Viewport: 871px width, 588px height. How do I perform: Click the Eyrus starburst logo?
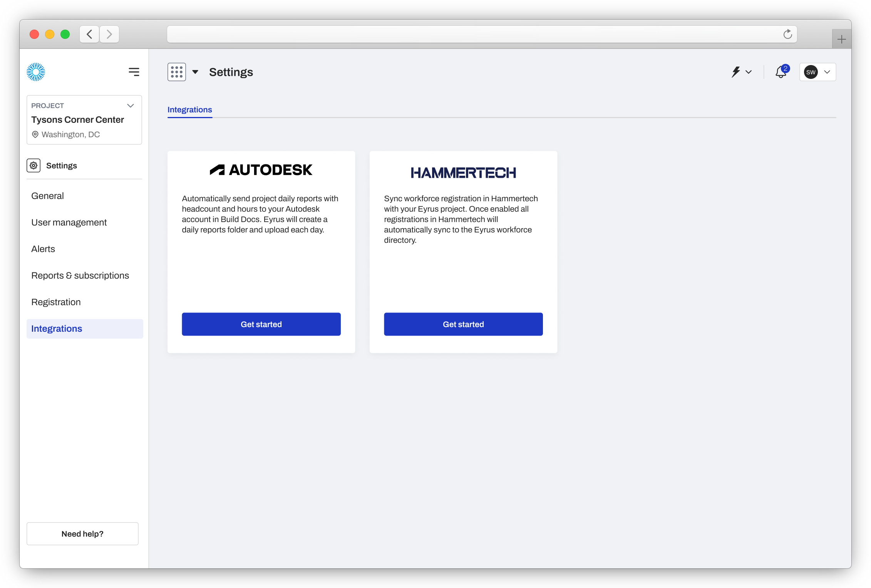36,72
